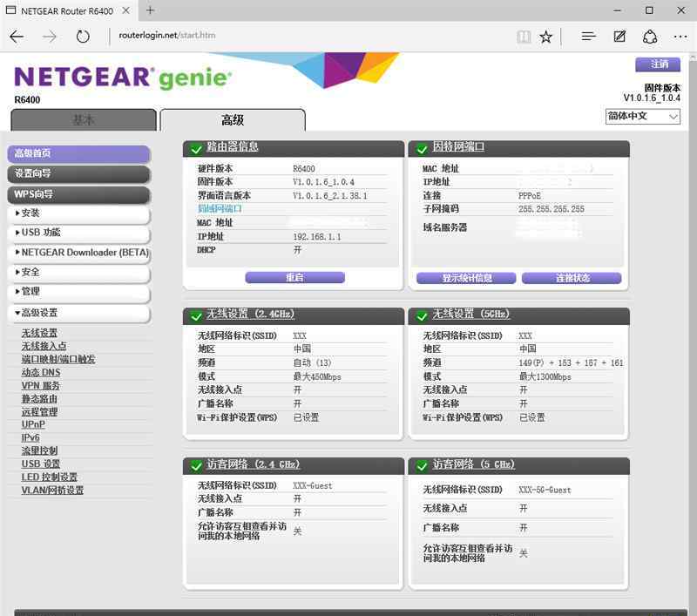Click the 重启 reboot button

point(294,278)
